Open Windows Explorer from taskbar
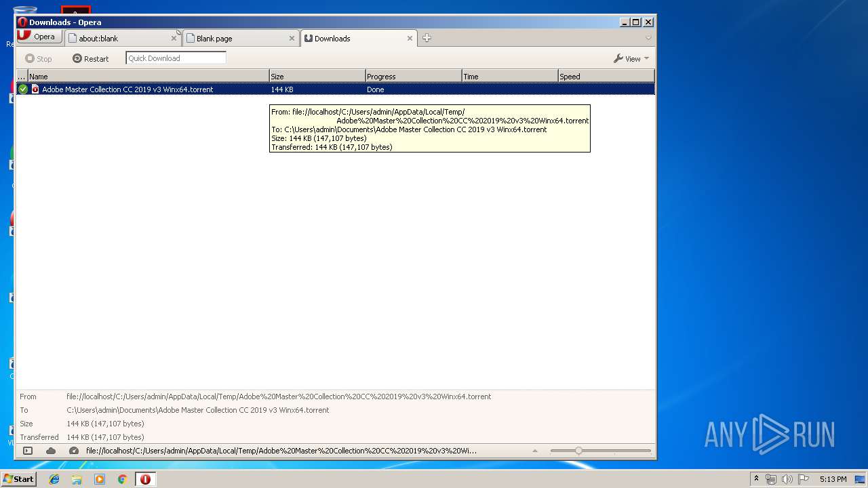The height and width of the screenshot is (488, 868). (x=77, y=479)
